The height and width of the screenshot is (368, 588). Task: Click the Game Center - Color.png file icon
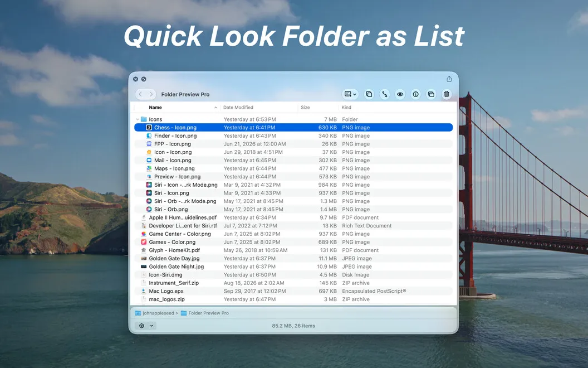coord(144,234)
